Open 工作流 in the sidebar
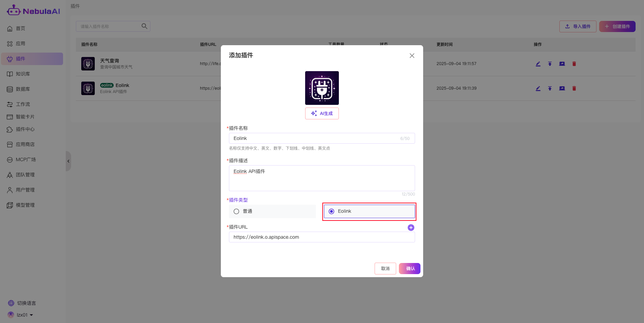 [x=32, y=104]
